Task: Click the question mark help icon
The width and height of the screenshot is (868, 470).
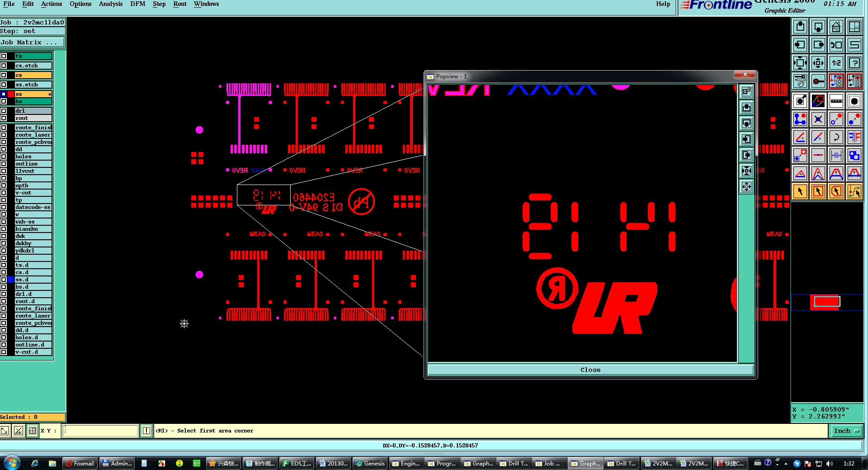Action: click(x=854, y=63)
